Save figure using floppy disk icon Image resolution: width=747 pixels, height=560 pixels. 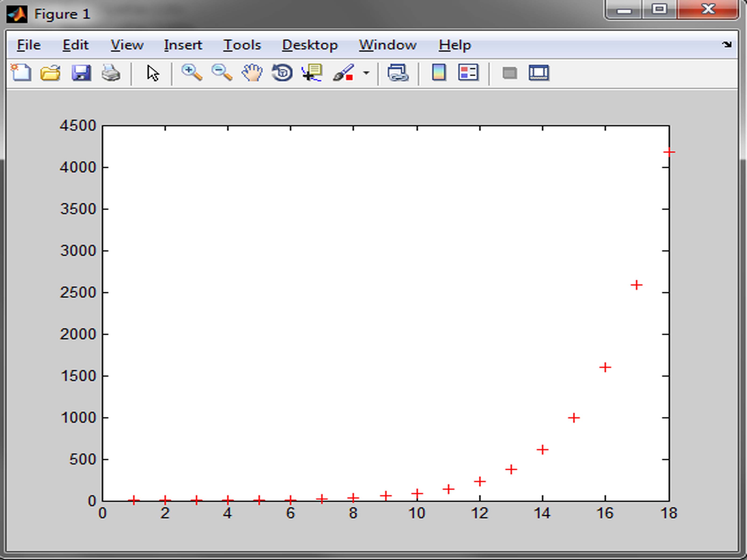click(81, 73)
